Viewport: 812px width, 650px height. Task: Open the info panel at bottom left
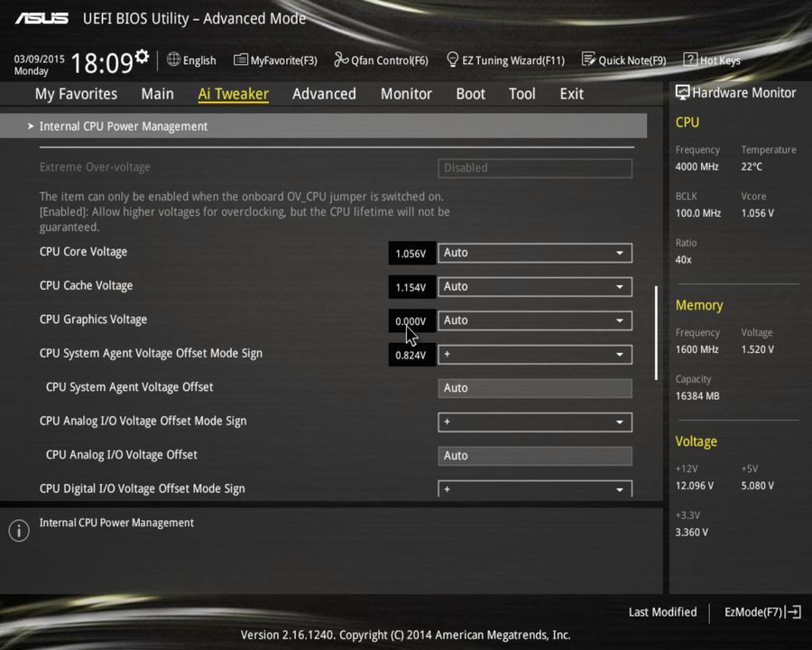pos(18,530)
